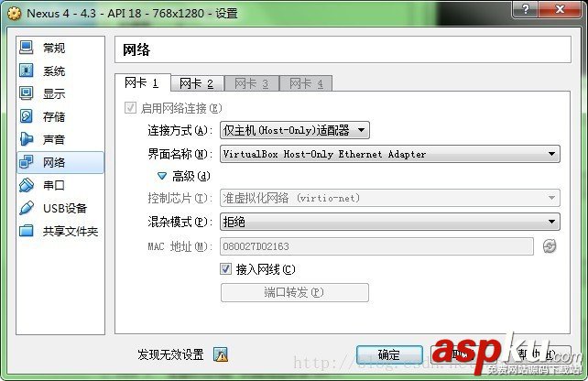
Task: Click the 确定 OK button
Action: pyautogui.click(x=389, y=354)
